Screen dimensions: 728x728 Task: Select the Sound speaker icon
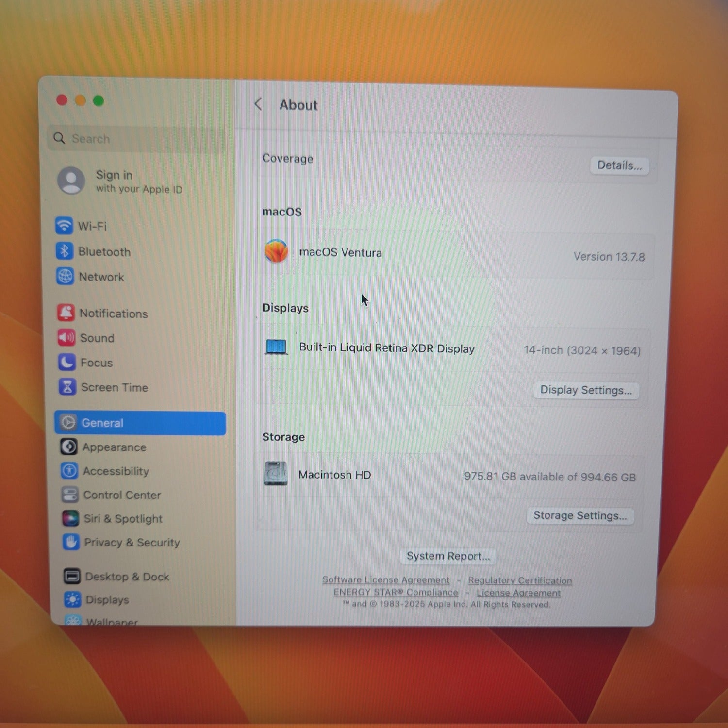pos(66,337)
